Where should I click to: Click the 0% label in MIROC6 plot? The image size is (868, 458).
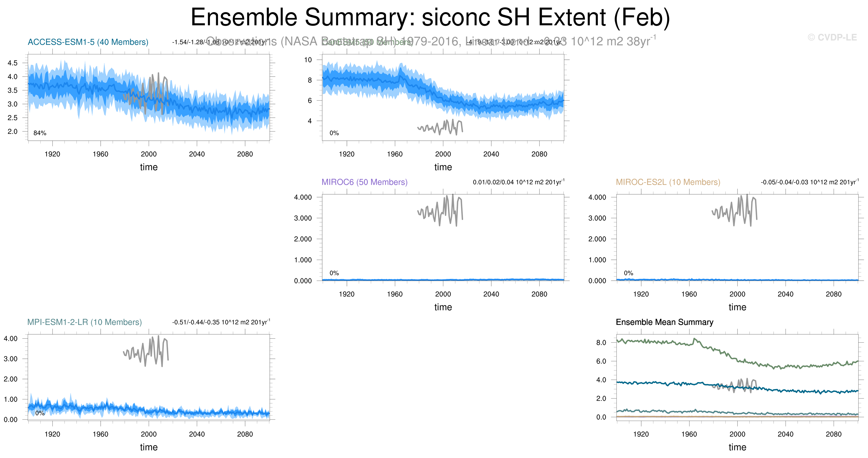(x=334, y=273)
